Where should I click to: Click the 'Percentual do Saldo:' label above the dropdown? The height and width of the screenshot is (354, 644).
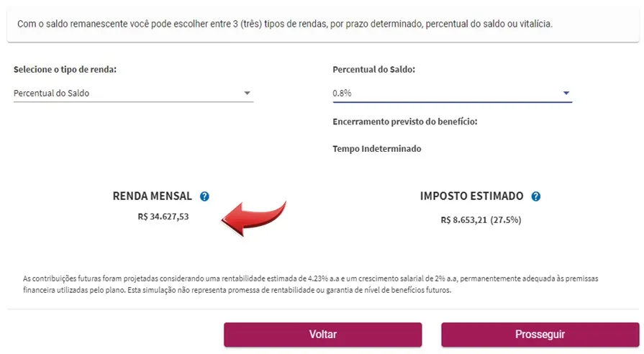tap(373, 69)
